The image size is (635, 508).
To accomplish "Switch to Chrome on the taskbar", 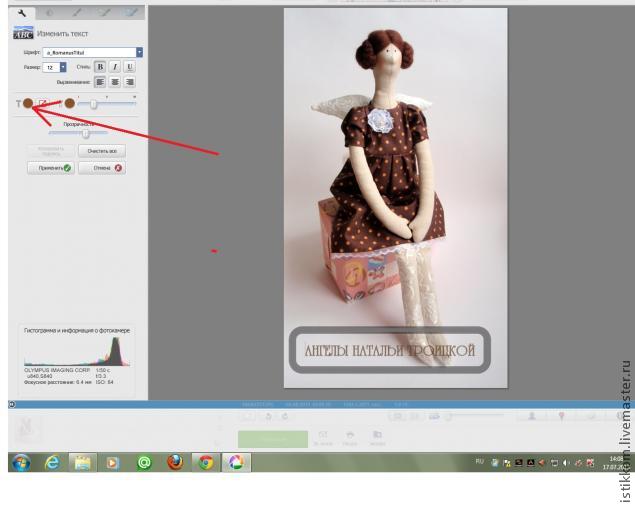I will pyautogui.click(x=206, y=462).
